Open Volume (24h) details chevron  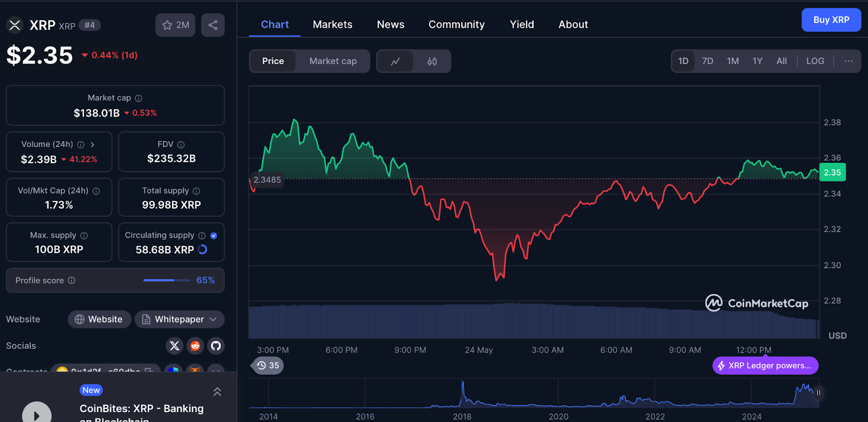coord(93,144)
